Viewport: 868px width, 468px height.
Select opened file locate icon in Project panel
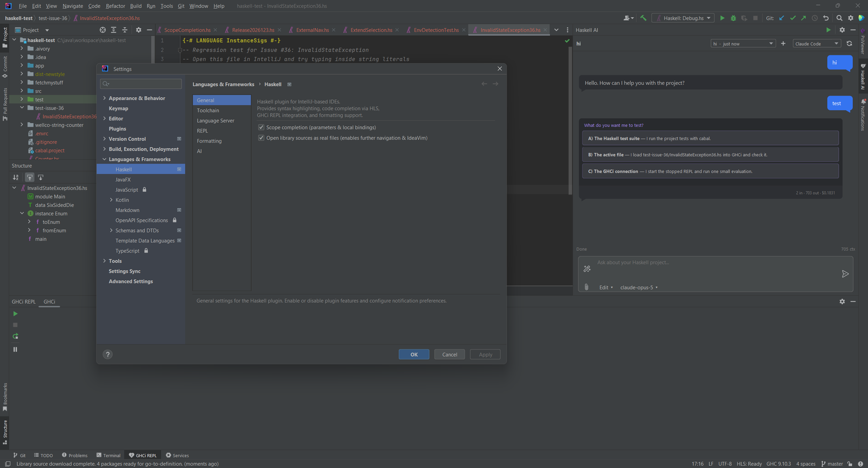(x=103, y=30)
